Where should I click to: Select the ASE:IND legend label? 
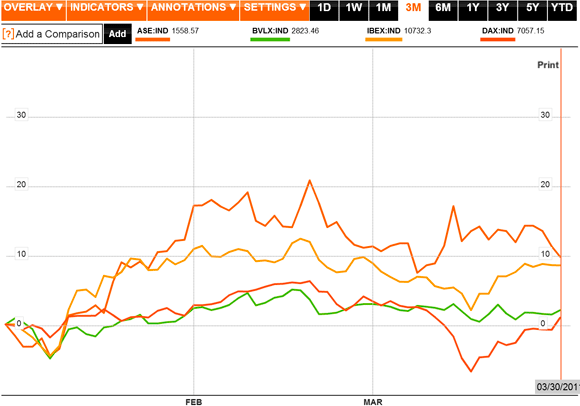coord(152,31)
